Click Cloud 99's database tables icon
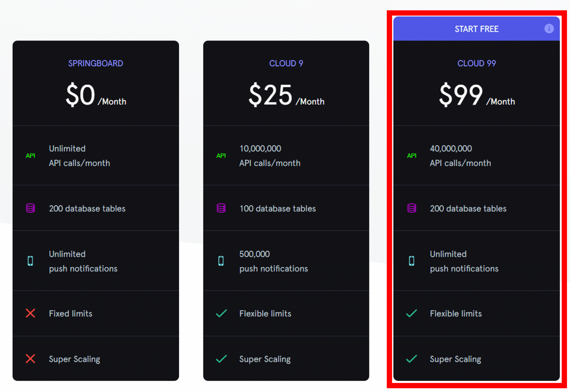This screenshot has width=570, height=392. click(x=412, y=208)
